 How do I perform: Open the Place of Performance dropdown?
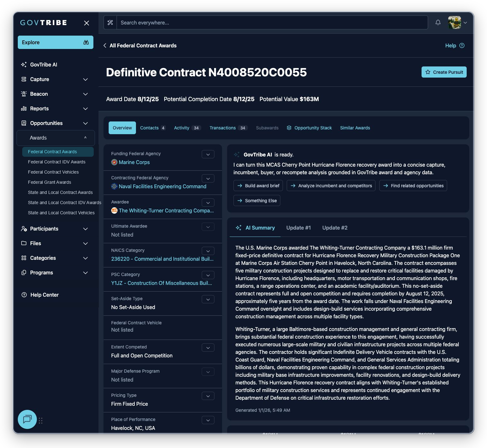208,420
